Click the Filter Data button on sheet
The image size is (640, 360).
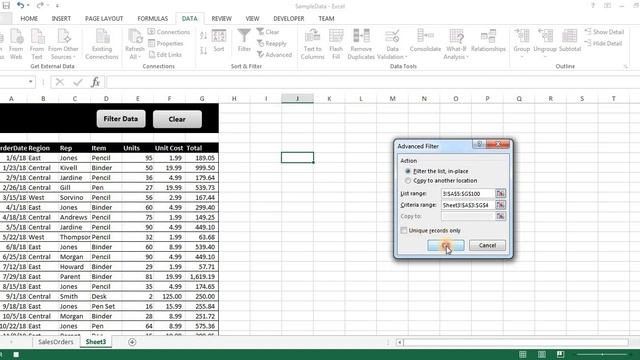pyautogui.click(x=121, y=119)
